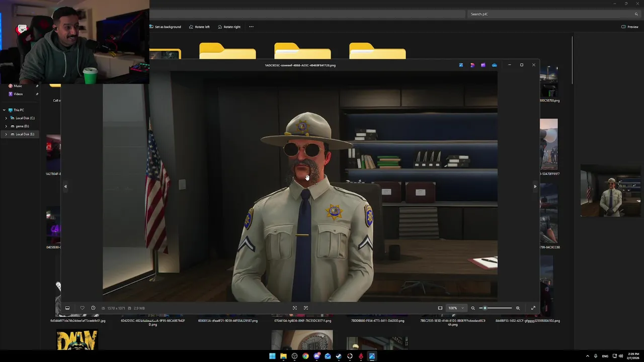This screenshot has height=362, width=644.
Task: Select file 6E80013A...png in Explorer
Action: tap(228, 321)
